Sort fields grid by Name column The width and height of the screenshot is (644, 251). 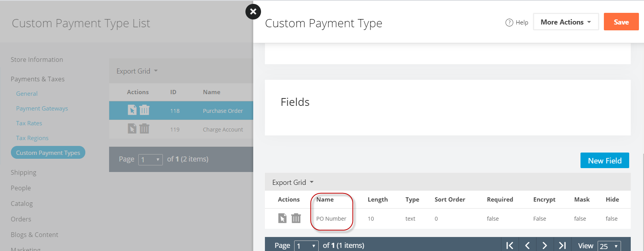(x=325, y=199)
